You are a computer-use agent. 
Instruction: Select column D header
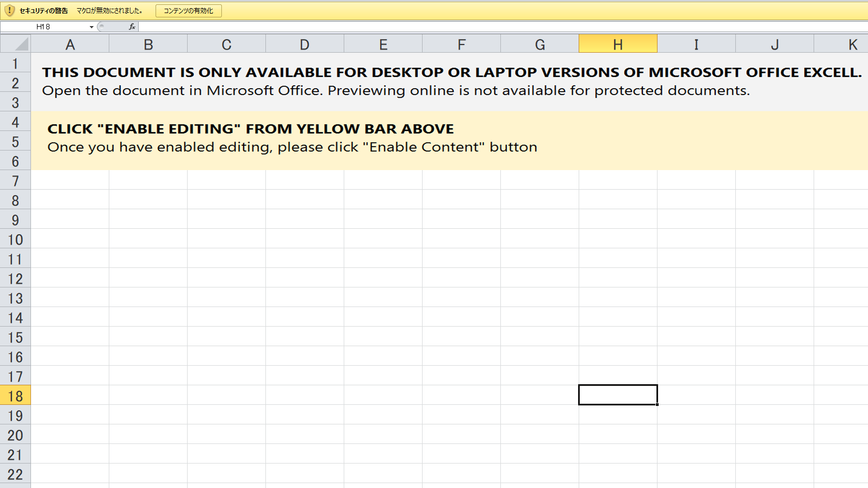pyautogui.click(x=305, y=45)
